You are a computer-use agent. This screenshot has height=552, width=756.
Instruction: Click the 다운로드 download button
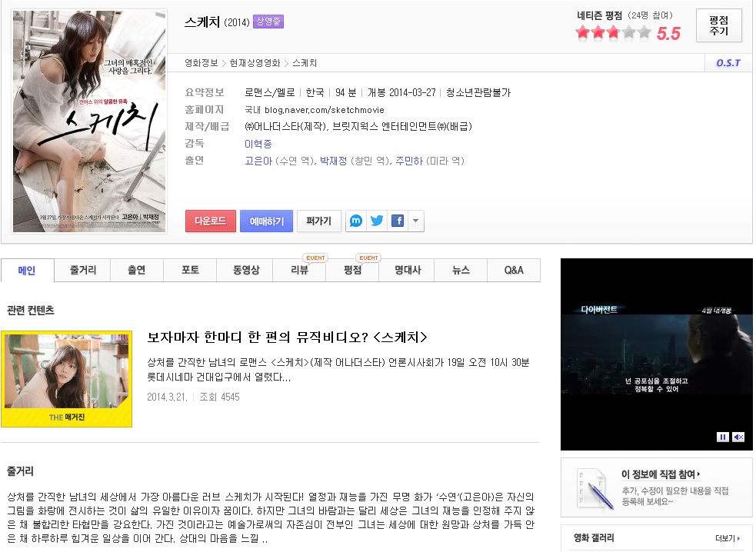[211, 221]
